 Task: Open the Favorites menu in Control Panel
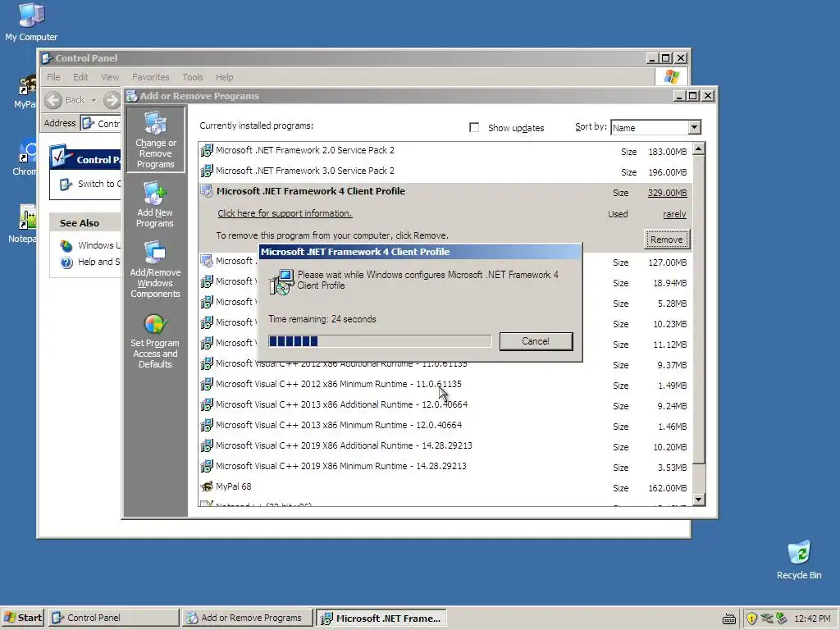tap(151, 77)
